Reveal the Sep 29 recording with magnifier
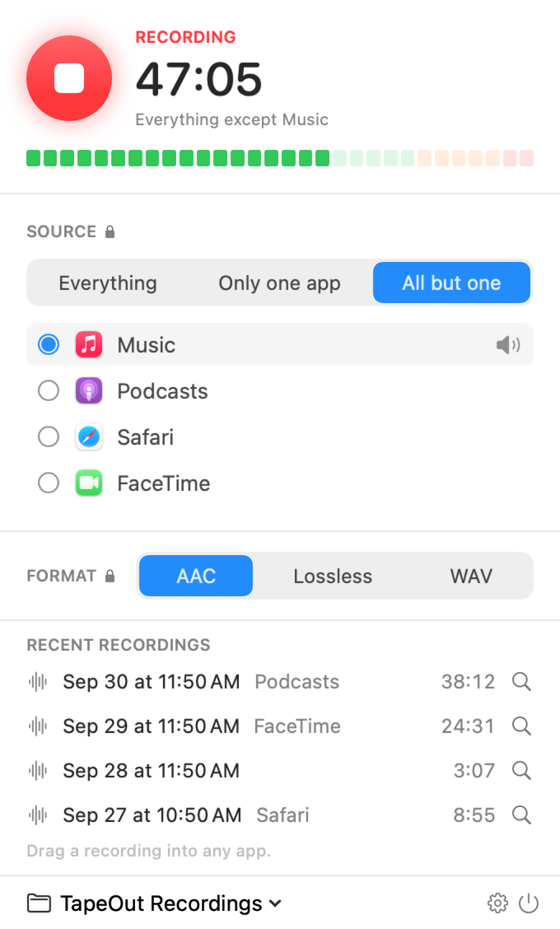Viewport: 560px width, 929px height. pyautogui.click(x=521, y=726)
